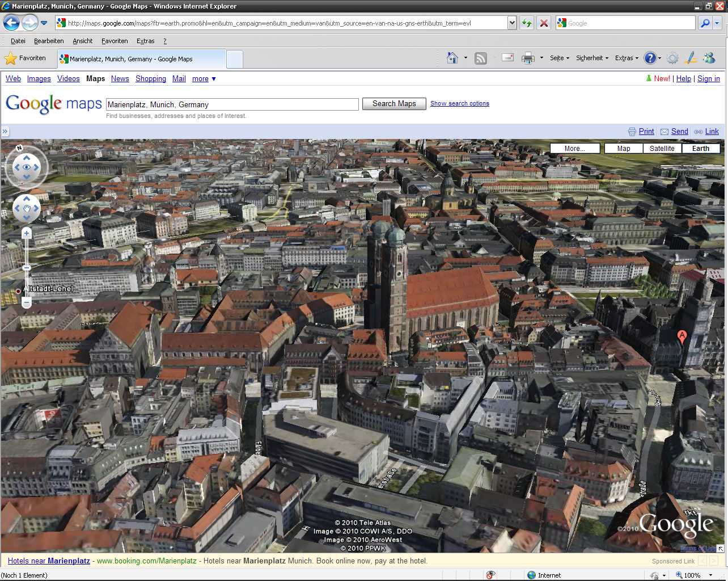Open the address bar dropdown arrow
This screenshot has width=728, height=581.
512,23
